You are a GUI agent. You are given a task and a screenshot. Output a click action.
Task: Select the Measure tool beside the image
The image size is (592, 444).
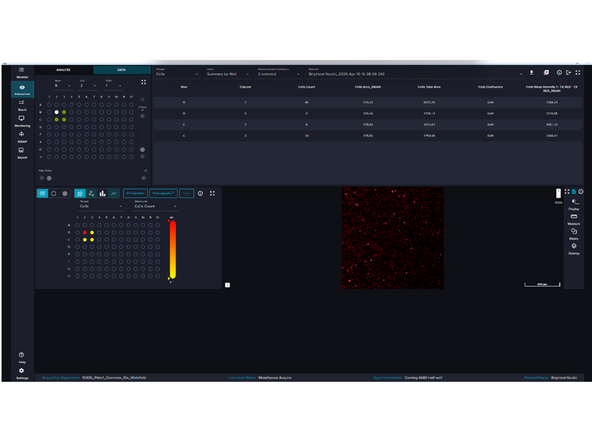[x=574, y=219]
